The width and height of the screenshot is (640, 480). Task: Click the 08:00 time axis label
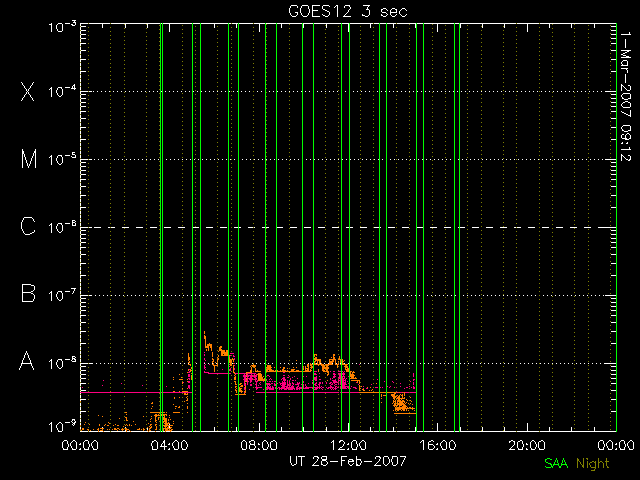pyautogui.click(x=259, y=444)
